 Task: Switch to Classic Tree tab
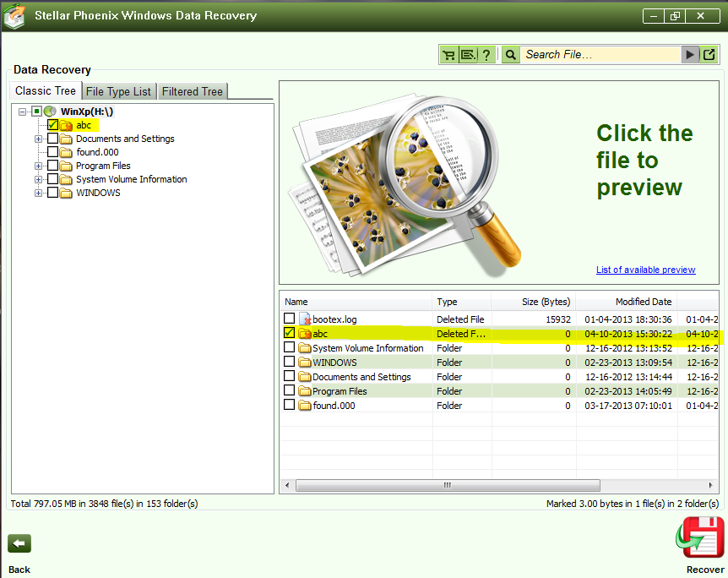(x=46, y=90)
